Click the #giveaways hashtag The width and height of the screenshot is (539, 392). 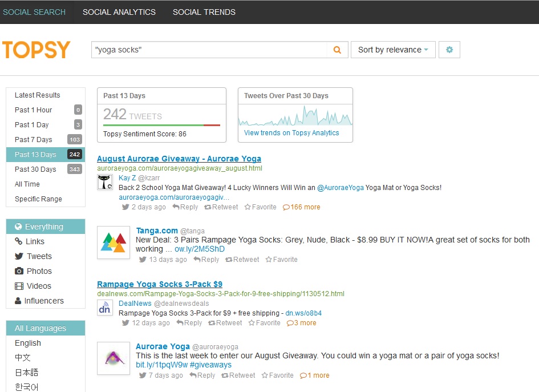(x=210, y=365)
